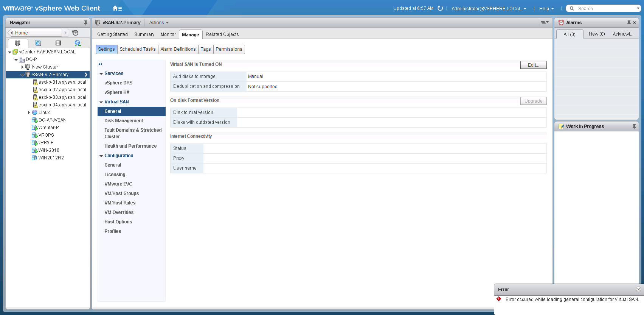Image resolution: width=644 pixels, height=315 pixels.
Task: Dismiss the Error notification popup
Action: point(638,289)
